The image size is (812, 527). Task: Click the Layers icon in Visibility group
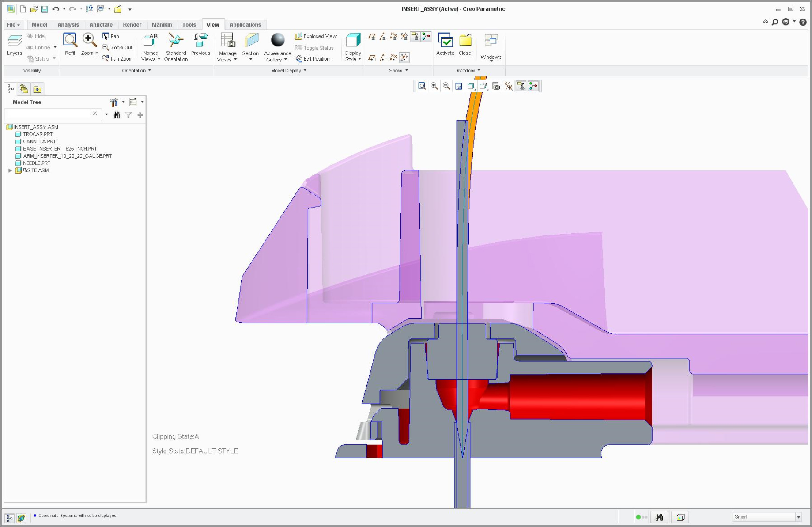pyautogui.click(x=14, y=41)
